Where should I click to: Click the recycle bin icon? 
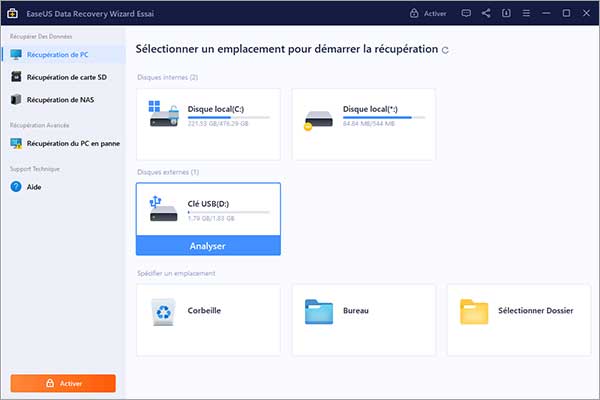click(163, 312)
